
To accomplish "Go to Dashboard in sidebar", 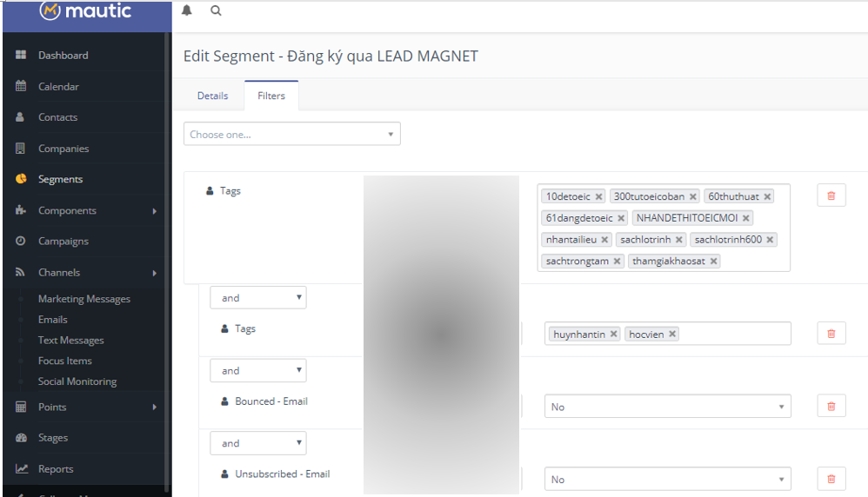I will (x=63, y=56).
